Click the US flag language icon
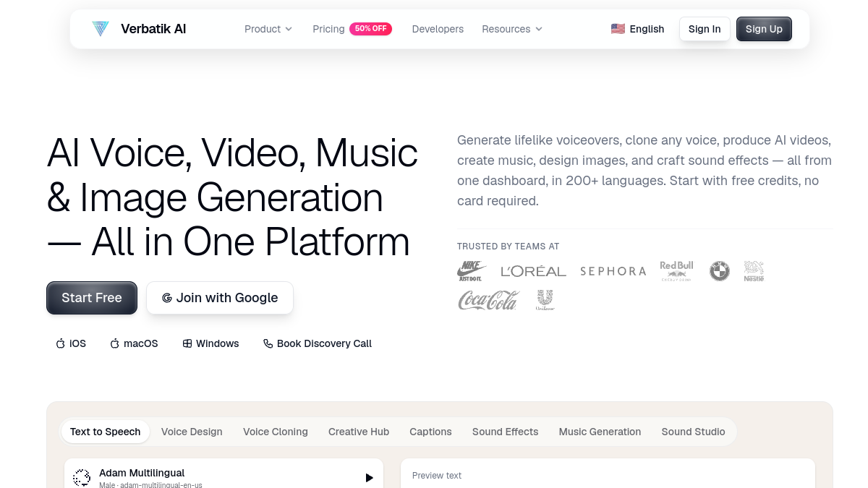 [x=618, y=29]
